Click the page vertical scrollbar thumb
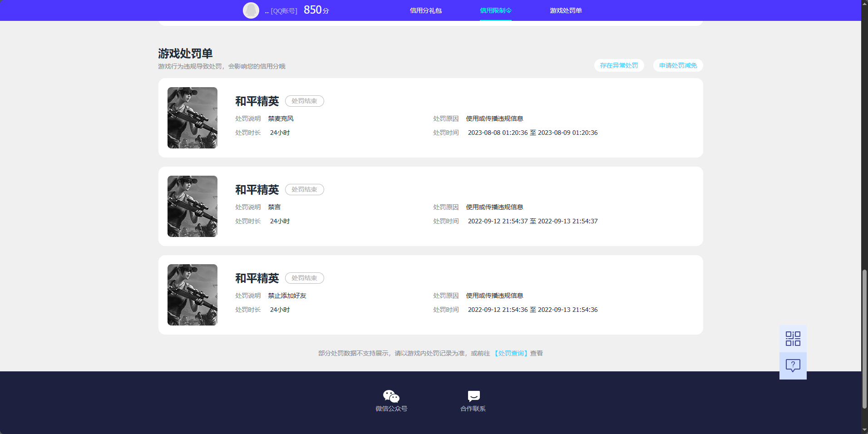The width and height of the screenshot is (868, 434). click(864, 339)
